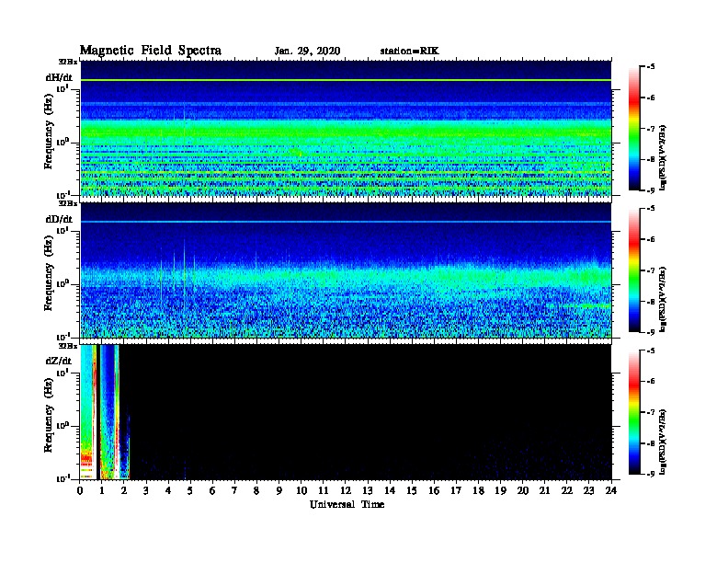The height and width of the screenshot is (563, 728).
Task: Click hour "18" on the Universal Time axis
Action: coord(478,490)
